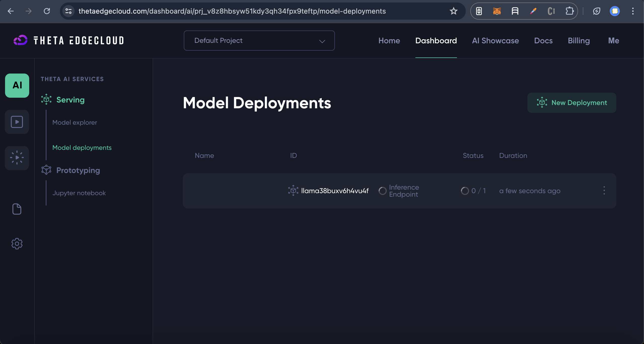Open Jupyter notebook from sidebar
644x344 pixels.
tap(79, 193)
